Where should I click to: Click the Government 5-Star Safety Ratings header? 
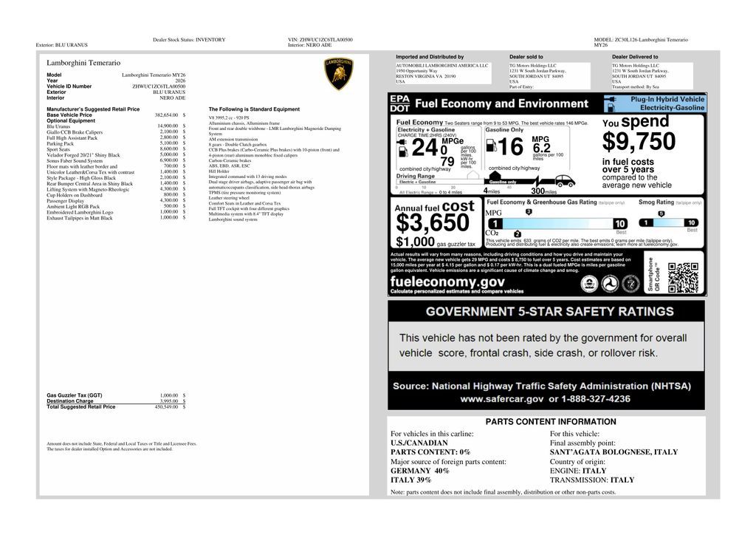[x=549, y=312]
